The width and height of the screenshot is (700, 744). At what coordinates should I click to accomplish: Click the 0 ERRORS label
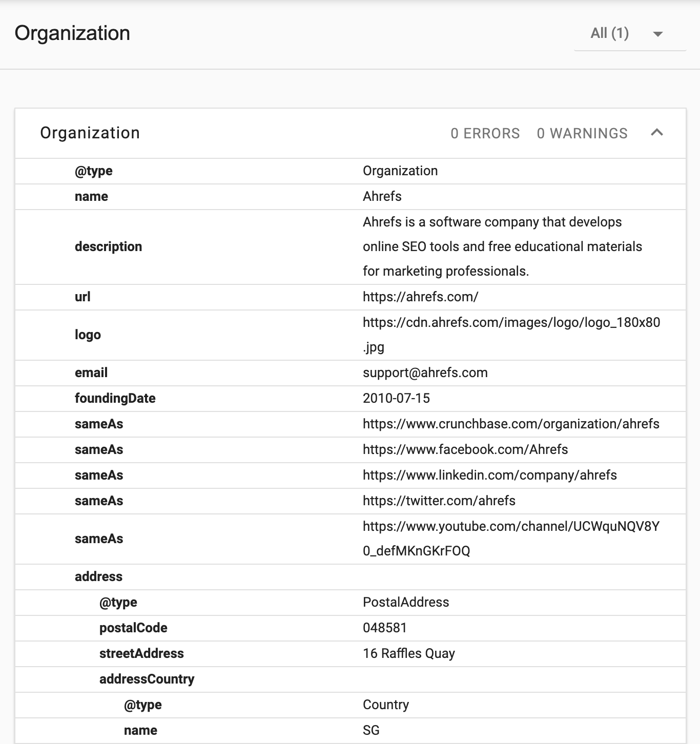click(x=485, y=133)
